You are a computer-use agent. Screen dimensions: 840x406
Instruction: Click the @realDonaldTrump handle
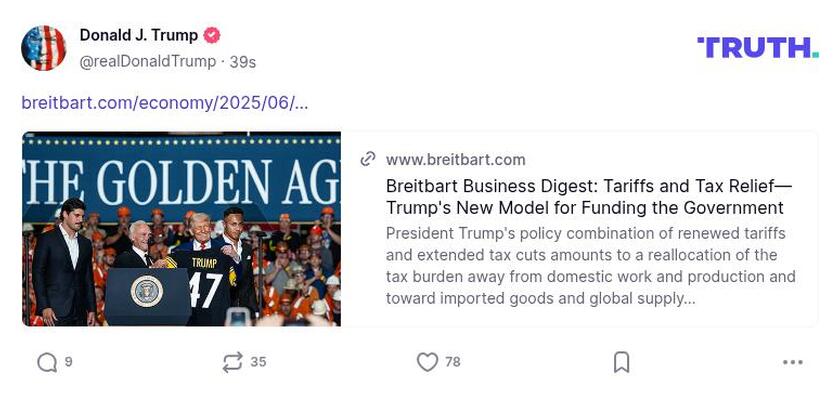coord(148,61)
